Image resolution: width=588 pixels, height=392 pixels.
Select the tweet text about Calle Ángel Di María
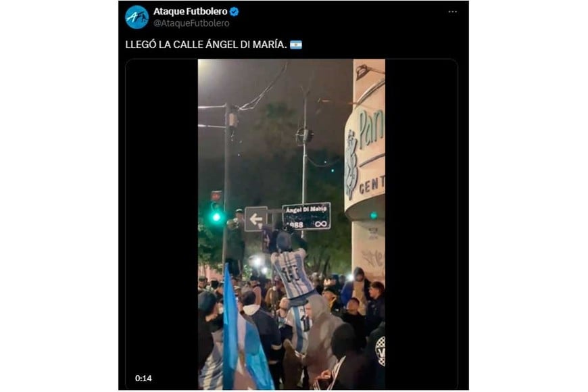pyautogui.click(x=206, y=45)
